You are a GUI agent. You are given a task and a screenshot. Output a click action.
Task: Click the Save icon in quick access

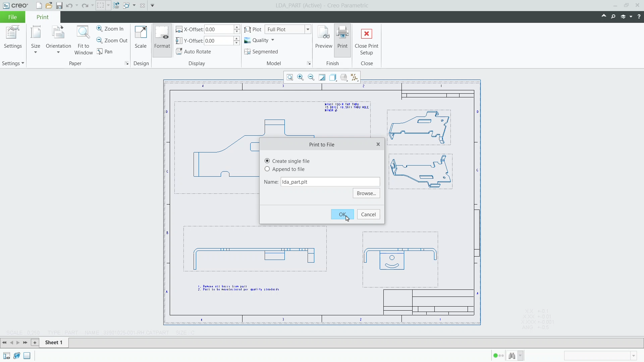(59, 5)
